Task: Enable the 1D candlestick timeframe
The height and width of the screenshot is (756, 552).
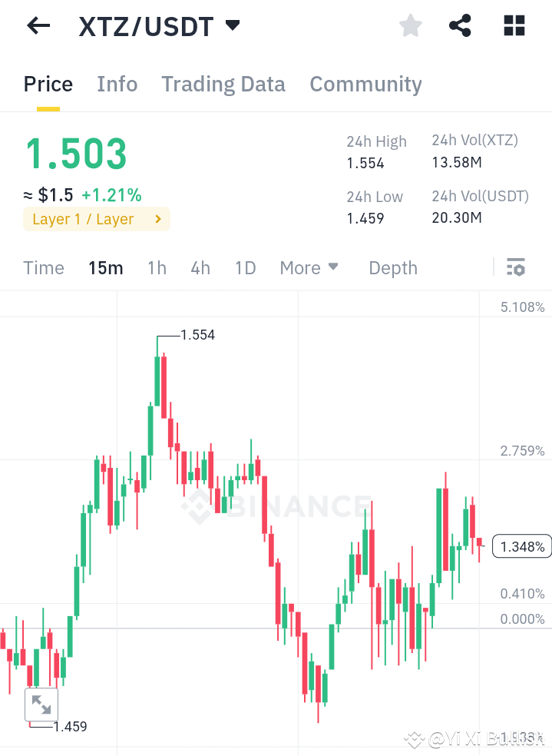Action: [245, 267]
